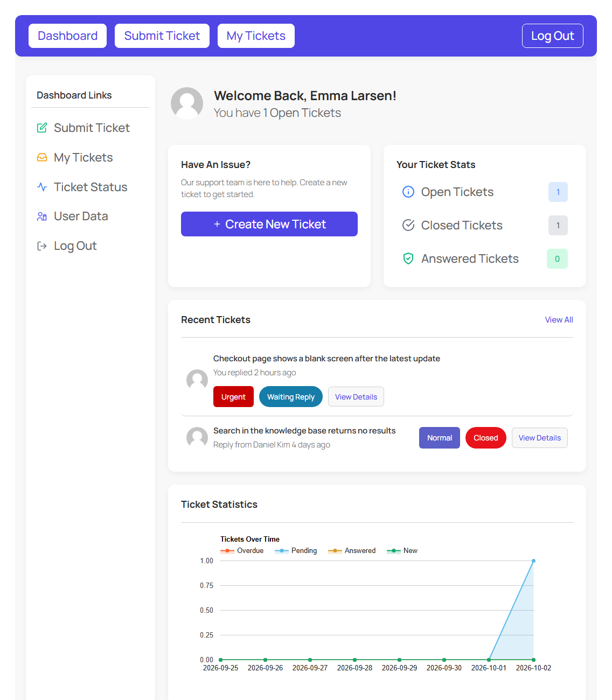Click the Closed Tickets label in stats
Screen dimensions: 612x700
point(462,226)
